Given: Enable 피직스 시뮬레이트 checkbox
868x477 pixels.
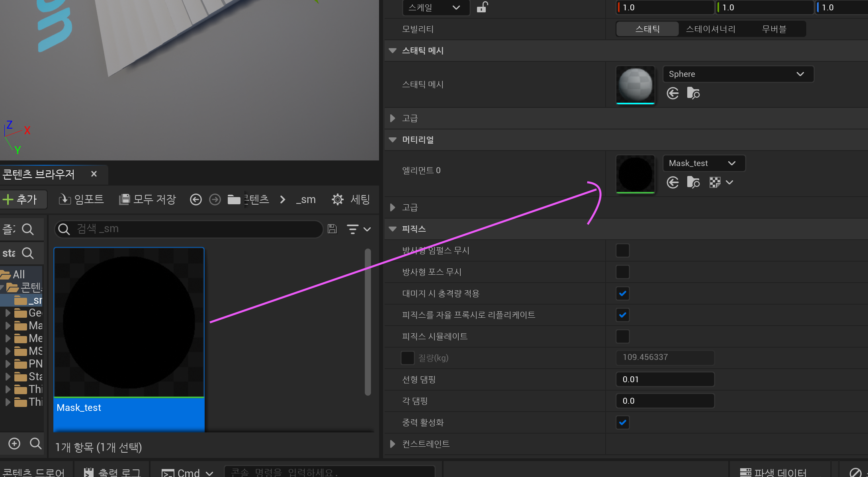Looking at the screenshot, I should (622, 336).
